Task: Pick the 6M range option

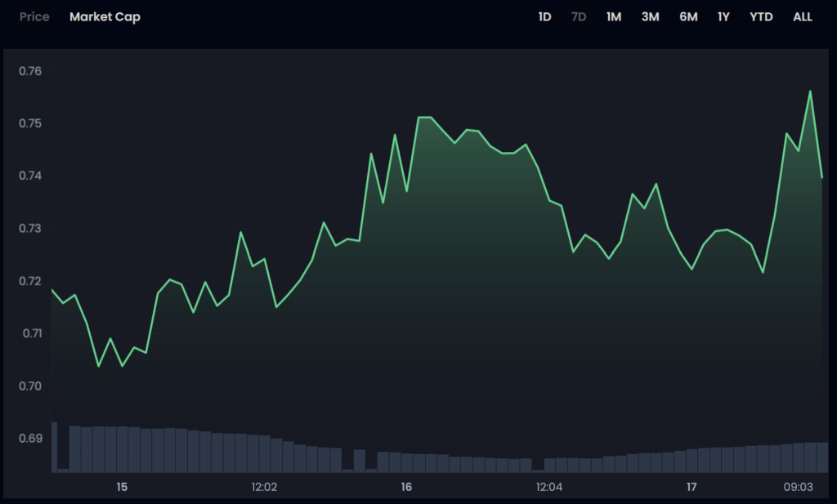Action: [688, 17]
